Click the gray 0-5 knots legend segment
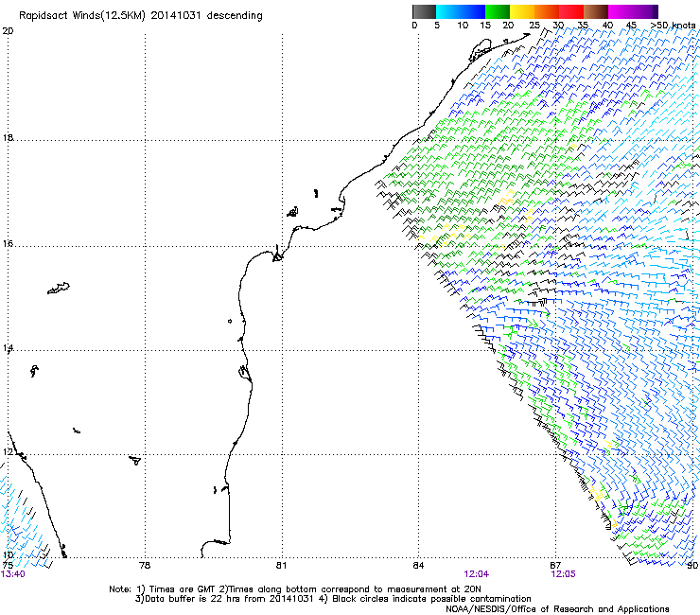 424,11
